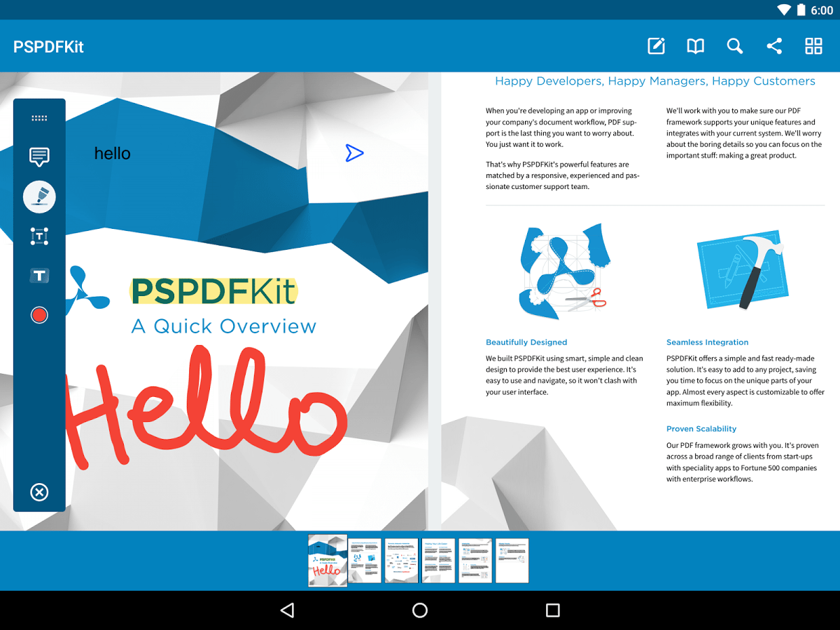Tap the highlighted PSPDFKit title
The height and width of the screenshot is (630, 840).
(213, 291)
